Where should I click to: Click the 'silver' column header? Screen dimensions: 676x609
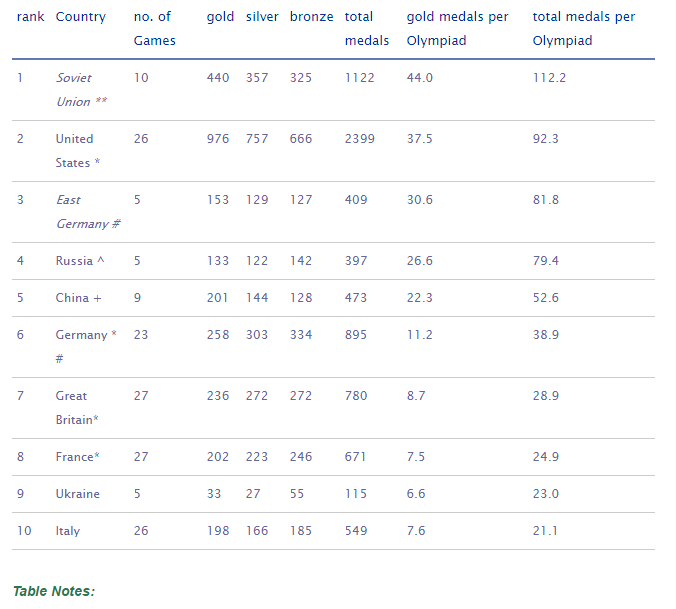[262, 17]
